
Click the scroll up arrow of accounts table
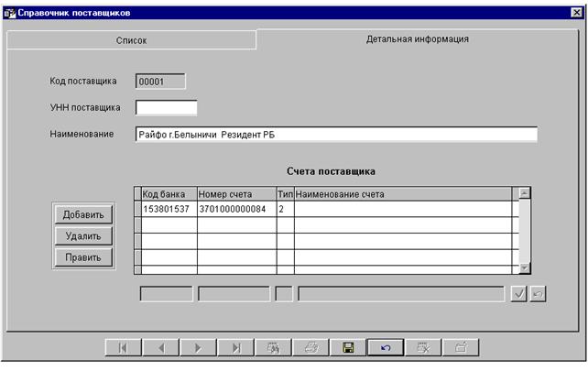pos(524,193)
